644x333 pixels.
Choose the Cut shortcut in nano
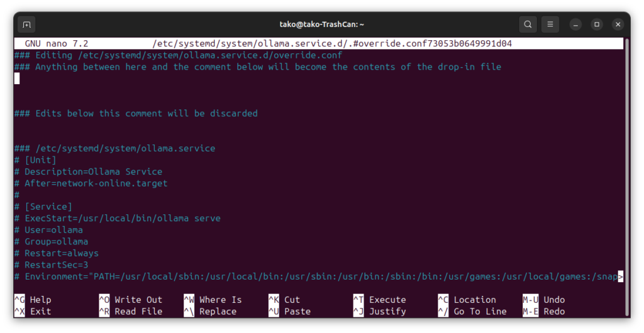pyautogui.click(x=292, y=300)
